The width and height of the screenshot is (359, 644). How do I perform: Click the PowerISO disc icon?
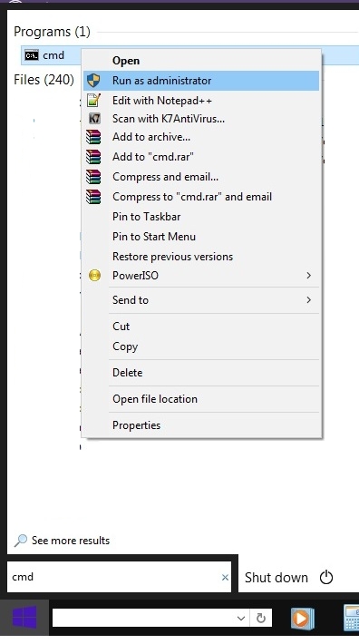[x=95, y=275]
